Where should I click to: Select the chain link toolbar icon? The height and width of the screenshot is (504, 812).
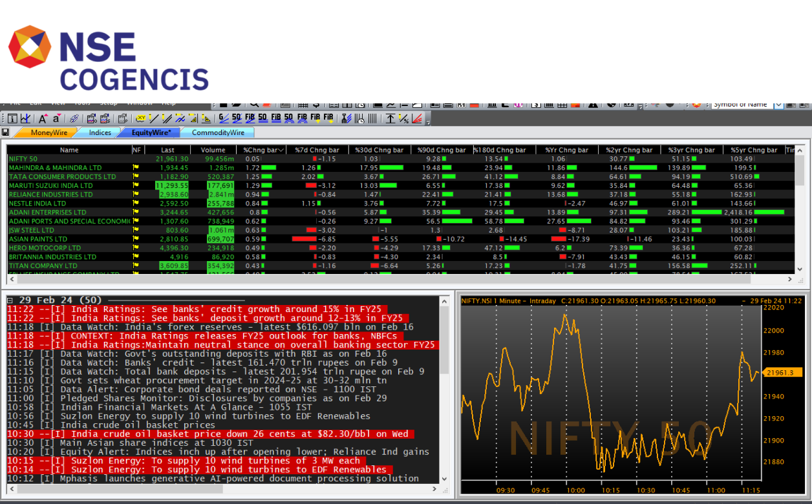(x=74, y=118)
